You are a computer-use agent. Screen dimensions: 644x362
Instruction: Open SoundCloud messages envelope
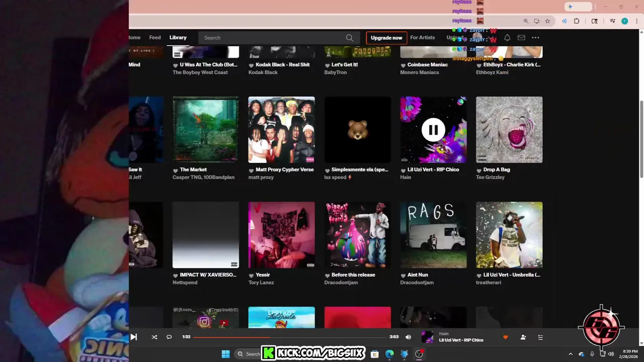(521, 38)
